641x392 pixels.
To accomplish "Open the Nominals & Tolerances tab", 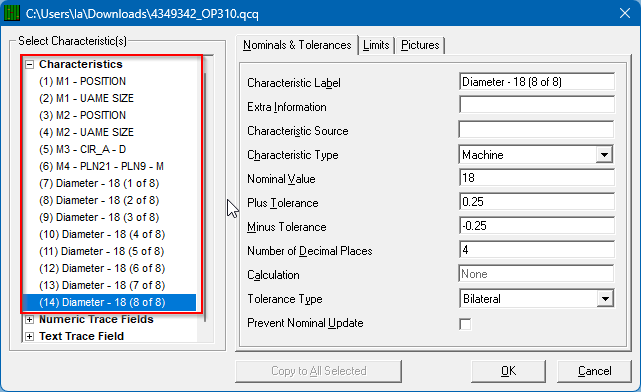I will tap(297, 45).
